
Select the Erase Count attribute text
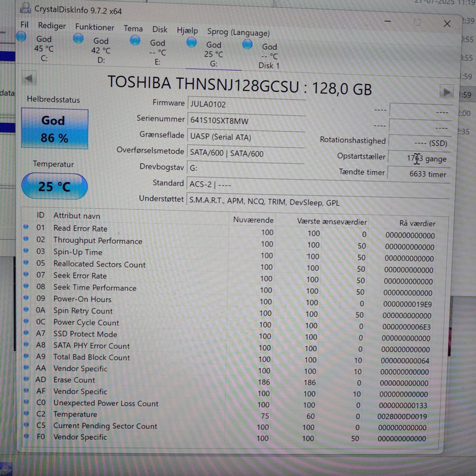(x=74, y=380)
